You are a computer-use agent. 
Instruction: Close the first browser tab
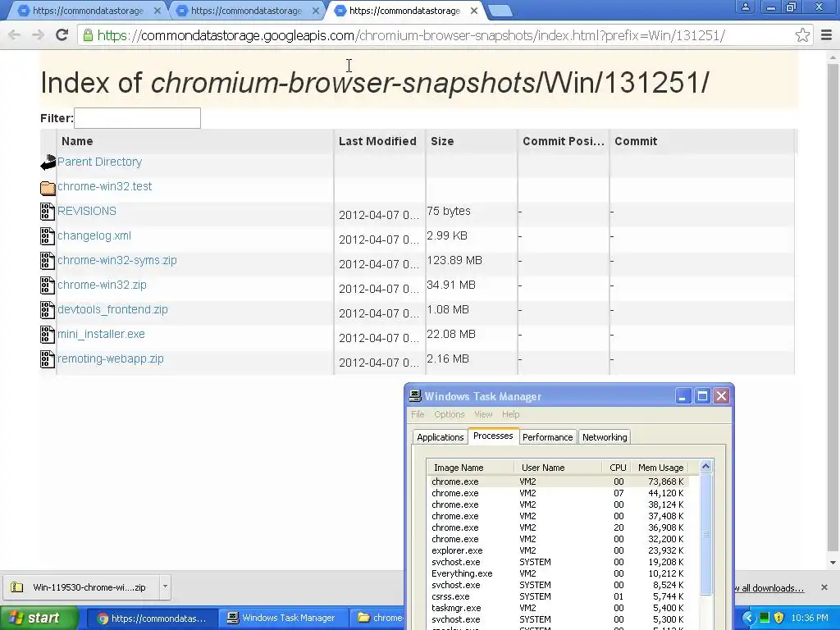[x=157, y=10]
